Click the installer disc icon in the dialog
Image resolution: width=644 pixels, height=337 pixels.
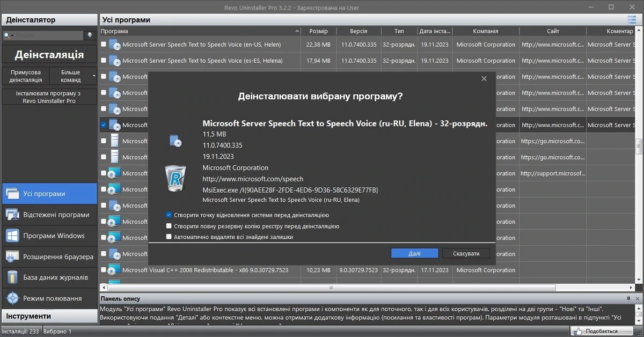point(175,141)
